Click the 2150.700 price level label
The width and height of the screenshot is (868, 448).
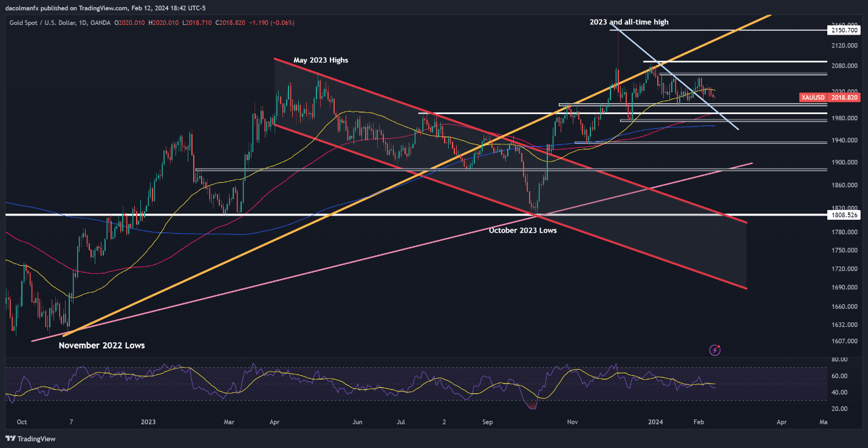[x=844, y=30]
